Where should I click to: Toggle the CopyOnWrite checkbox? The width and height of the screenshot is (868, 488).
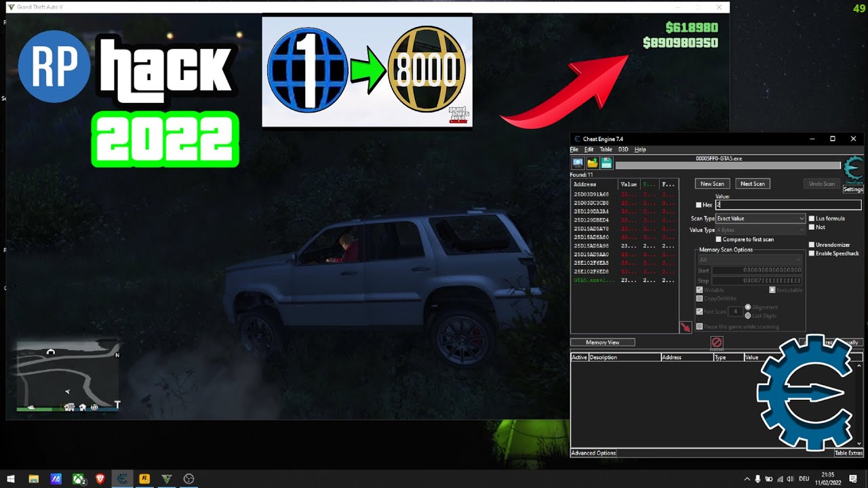click(700, 298)
